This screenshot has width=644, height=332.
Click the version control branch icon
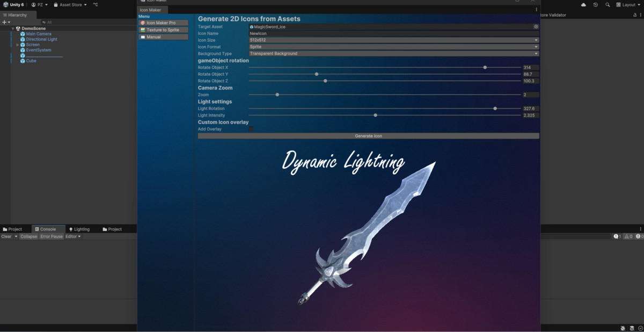(x=96, y=5)
